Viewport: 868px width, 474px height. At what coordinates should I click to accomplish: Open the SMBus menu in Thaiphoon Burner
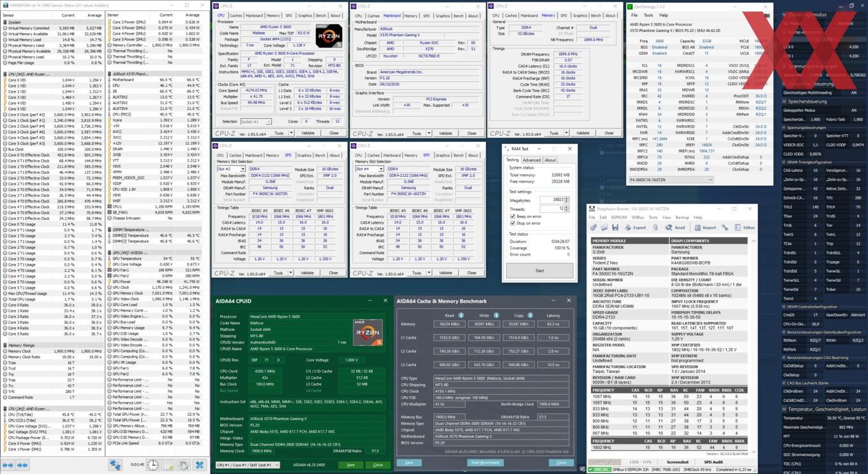pyautogui.click(x=638, y=217)
